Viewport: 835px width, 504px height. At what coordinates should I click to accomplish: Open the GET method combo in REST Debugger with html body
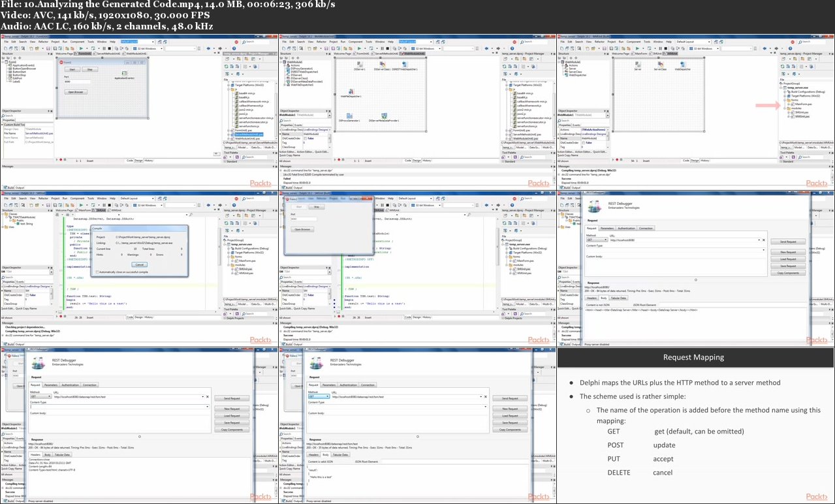pos(597,240)
